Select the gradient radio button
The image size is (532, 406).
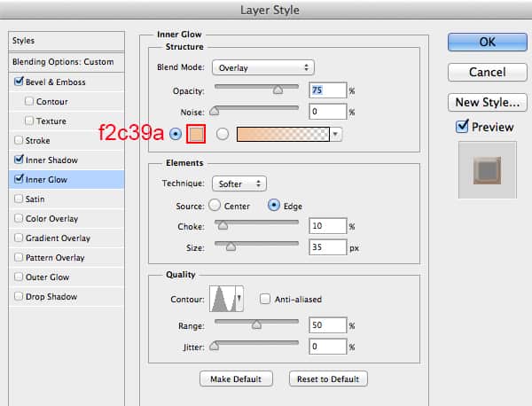(x=223, y=134)
